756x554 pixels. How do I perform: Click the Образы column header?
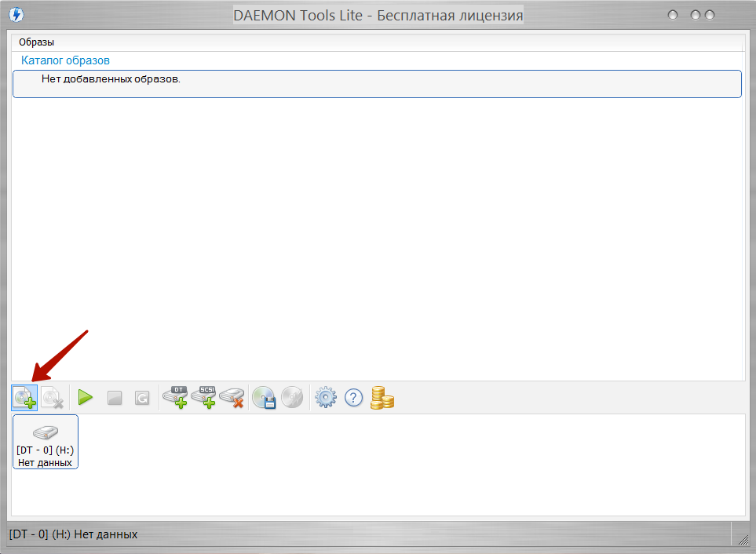(37, 42)
